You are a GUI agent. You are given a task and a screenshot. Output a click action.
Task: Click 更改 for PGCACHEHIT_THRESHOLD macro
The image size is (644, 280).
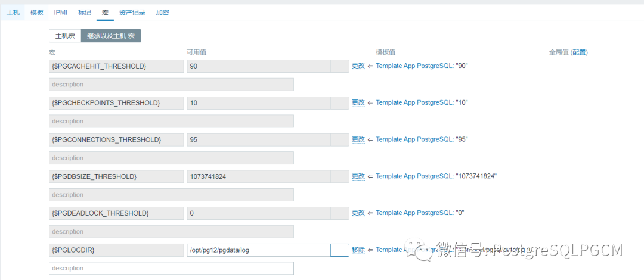click(358, 66)
